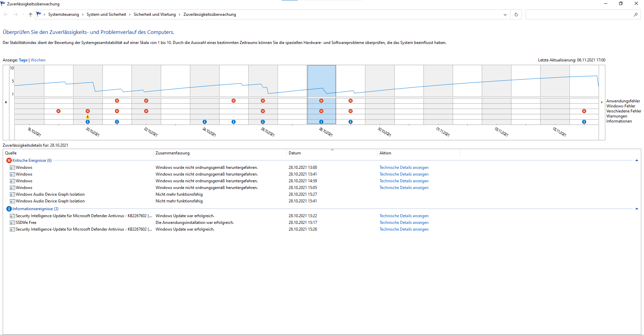The height and width of the screenshot is (335, 644).
Task: Show technical details for 13:00 shutdown event
Action: (x=404, y=167)
